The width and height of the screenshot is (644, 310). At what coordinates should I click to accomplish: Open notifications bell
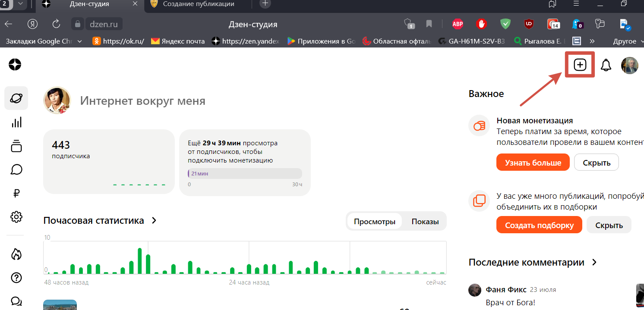[x=606, y=65]
